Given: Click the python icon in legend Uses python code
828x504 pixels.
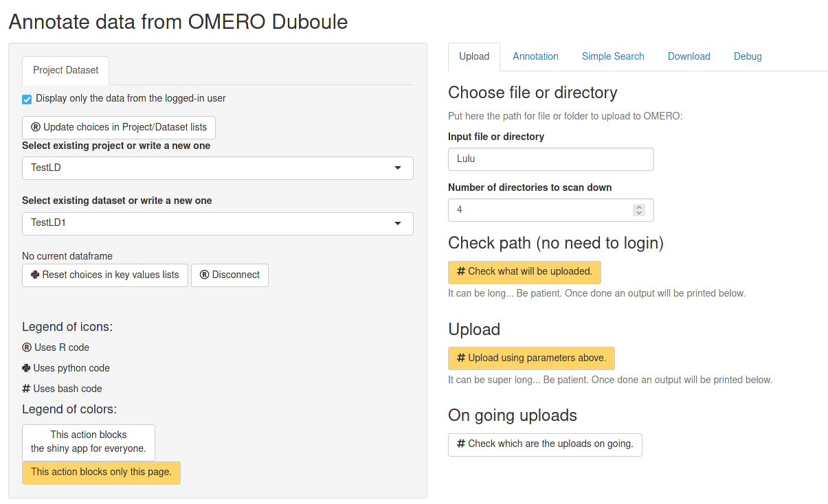Looking at the screenshot, I should 27,368.
